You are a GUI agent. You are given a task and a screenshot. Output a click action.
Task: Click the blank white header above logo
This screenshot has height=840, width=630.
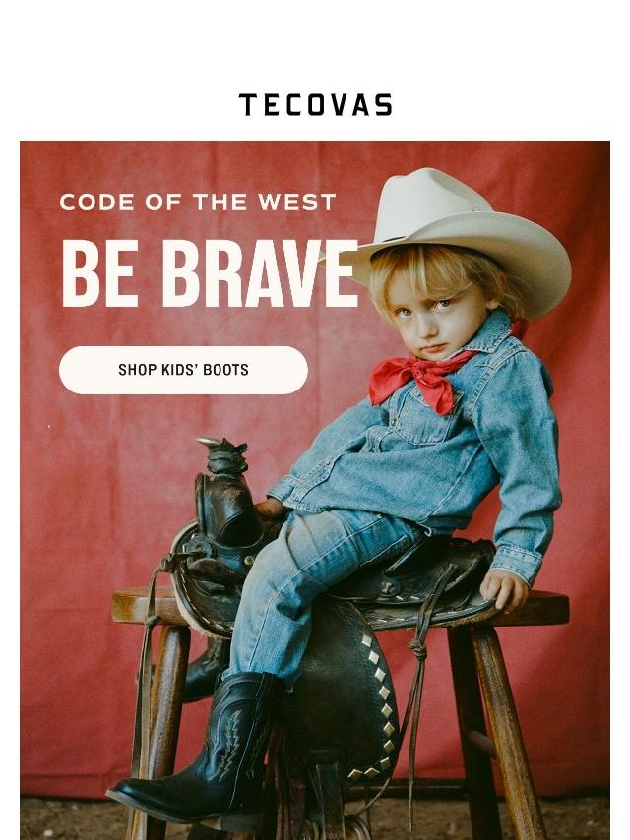tap(315, 43)
